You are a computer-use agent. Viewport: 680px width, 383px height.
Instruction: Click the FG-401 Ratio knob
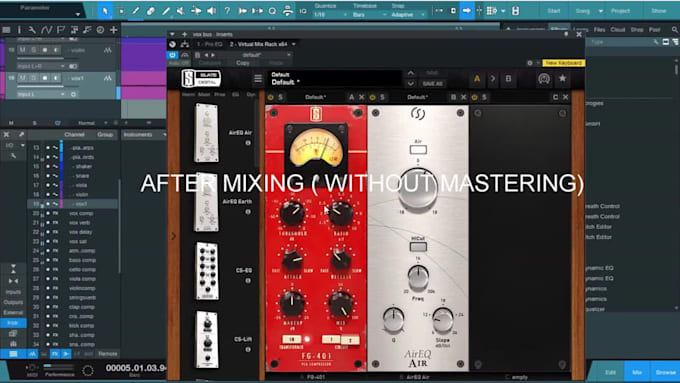point(341,213)
